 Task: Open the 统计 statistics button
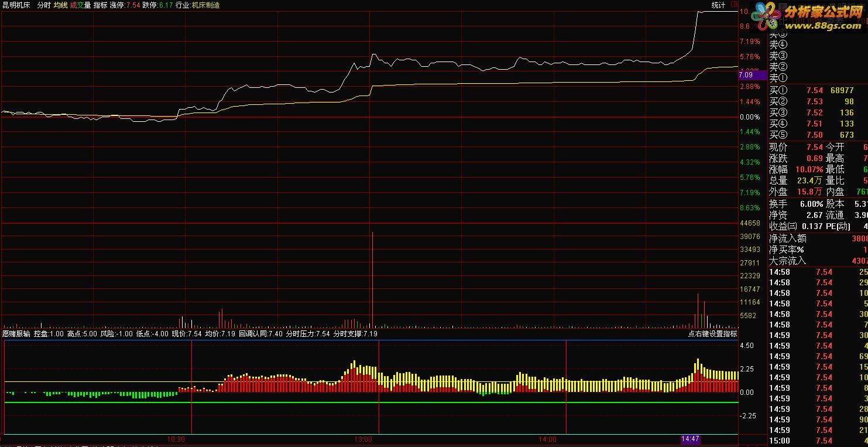point(718,5)
